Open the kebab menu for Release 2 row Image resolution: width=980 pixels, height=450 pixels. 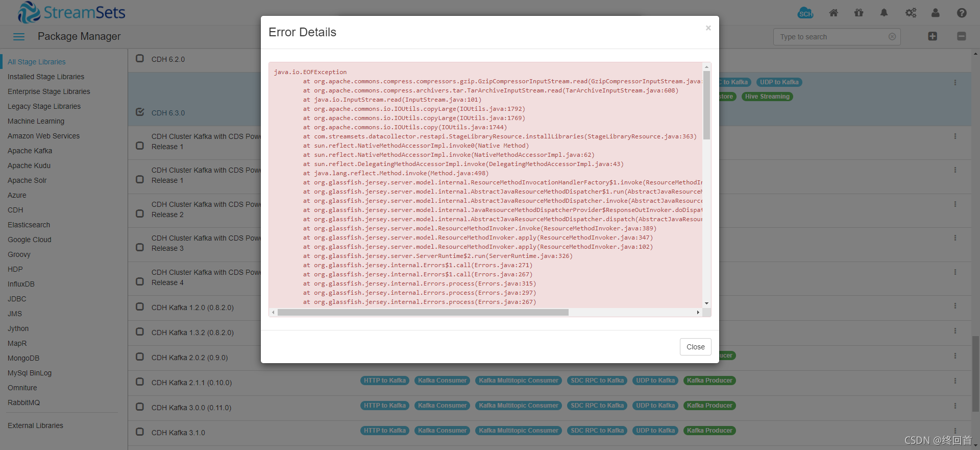pyautogui.click(x=955, y=204)
